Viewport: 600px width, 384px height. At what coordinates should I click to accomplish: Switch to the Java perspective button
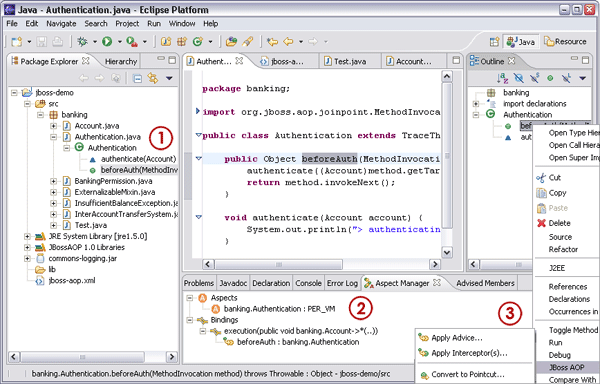click(x=521, y=42)
